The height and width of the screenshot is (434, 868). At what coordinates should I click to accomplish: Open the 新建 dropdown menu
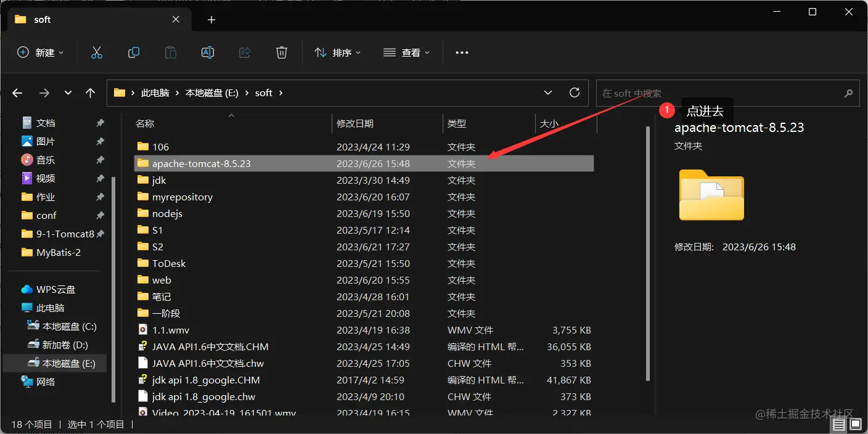point(40,52)
